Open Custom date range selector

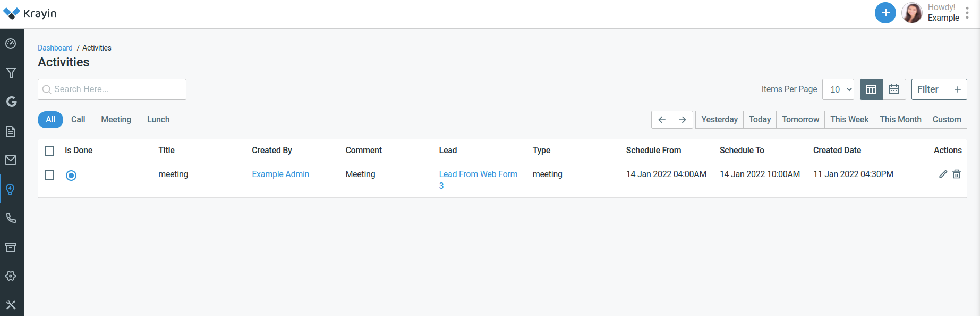point(947,119)
